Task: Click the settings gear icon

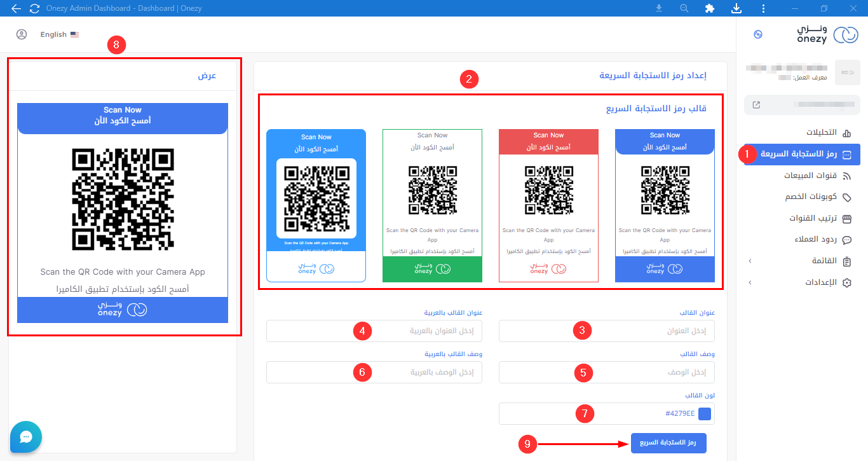Action: click(846, 283)
